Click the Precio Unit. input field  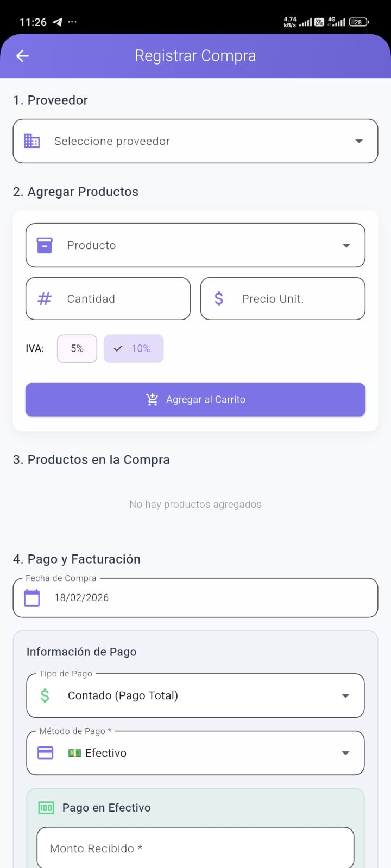coord(293,298)
